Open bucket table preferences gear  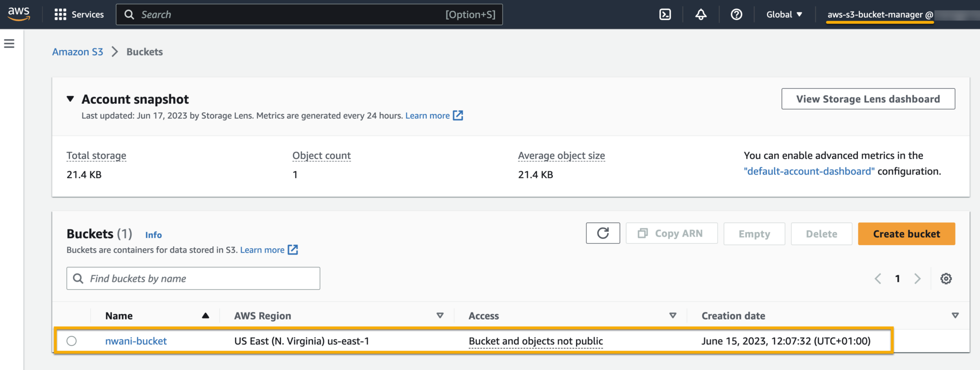pos(946,279)
